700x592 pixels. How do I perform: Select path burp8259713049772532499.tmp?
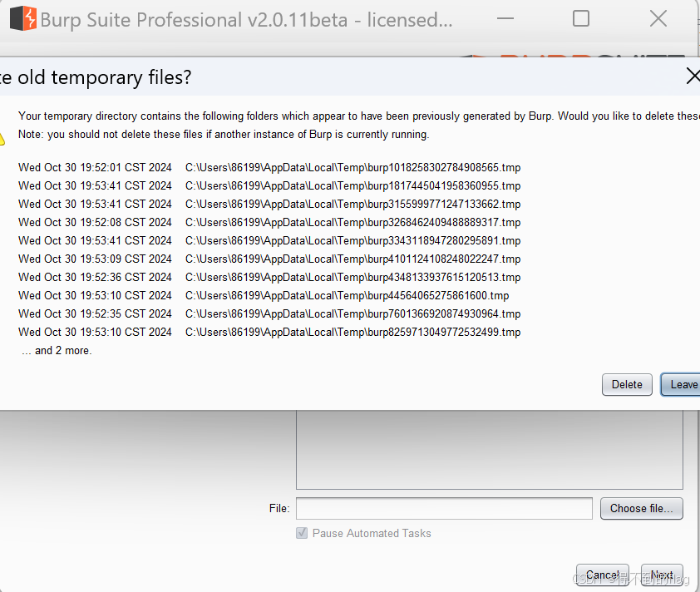point(352,332)
